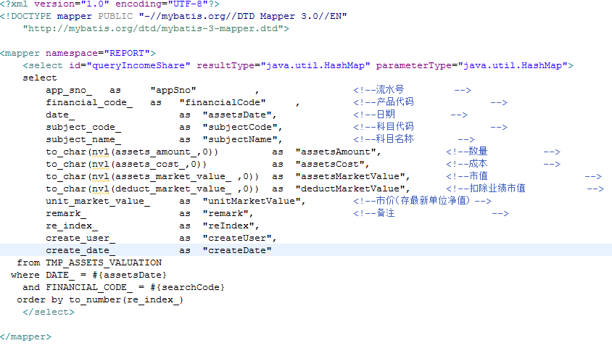Click the FINANCIAL_CODE_ condition column
Image resolution: width=612 pixels, height=364 pixels.
(x=89, y=288)
